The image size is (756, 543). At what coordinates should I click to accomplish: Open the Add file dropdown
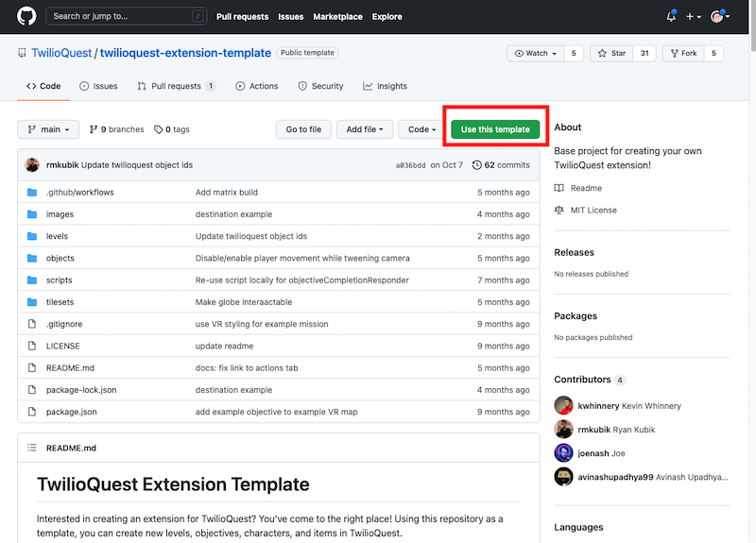(364, 129)
